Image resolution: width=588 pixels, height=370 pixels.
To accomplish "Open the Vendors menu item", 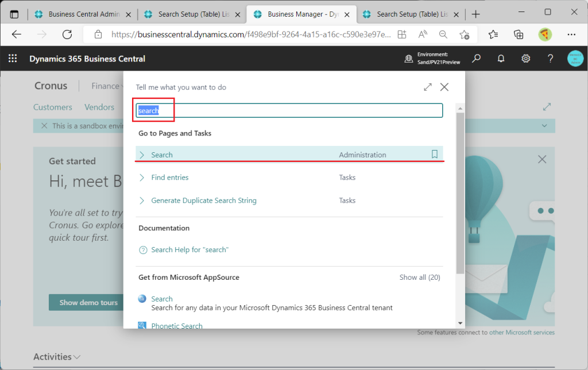I will click(x=99, y=107).
